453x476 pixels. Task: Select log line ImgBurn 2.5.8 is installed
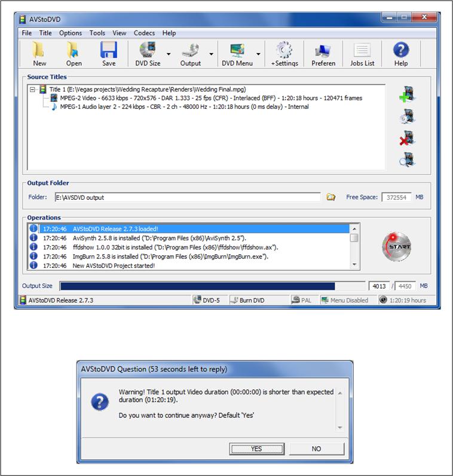tap(189, 257)
